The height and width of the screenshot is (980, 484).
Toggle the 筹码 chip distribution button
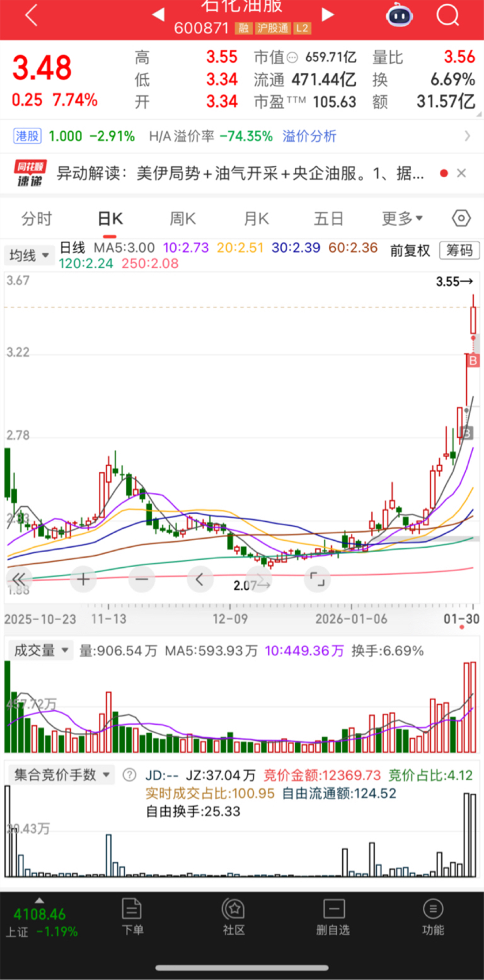click(x=459, y=250)
